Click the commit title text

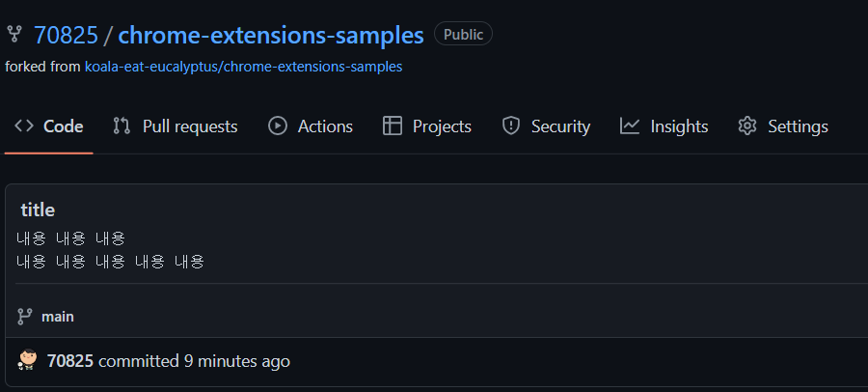point(38,210)
